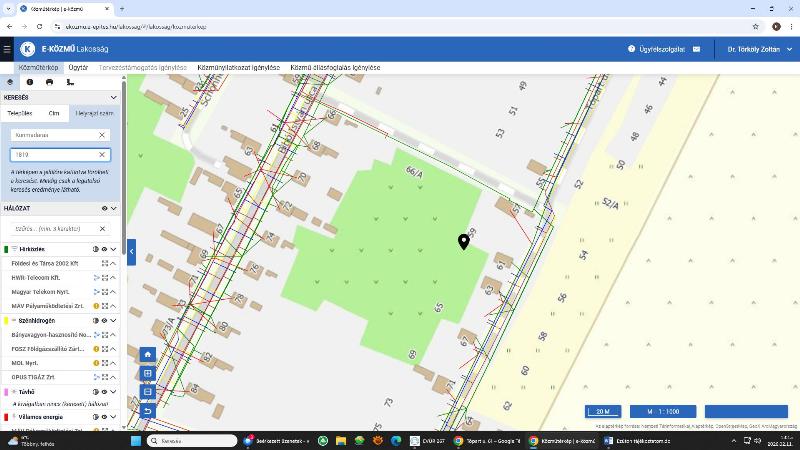Viewport: 800px width, 450px height.
Task: Collapse the HÁLÓZAT section chevron
Action: [113, 208]
